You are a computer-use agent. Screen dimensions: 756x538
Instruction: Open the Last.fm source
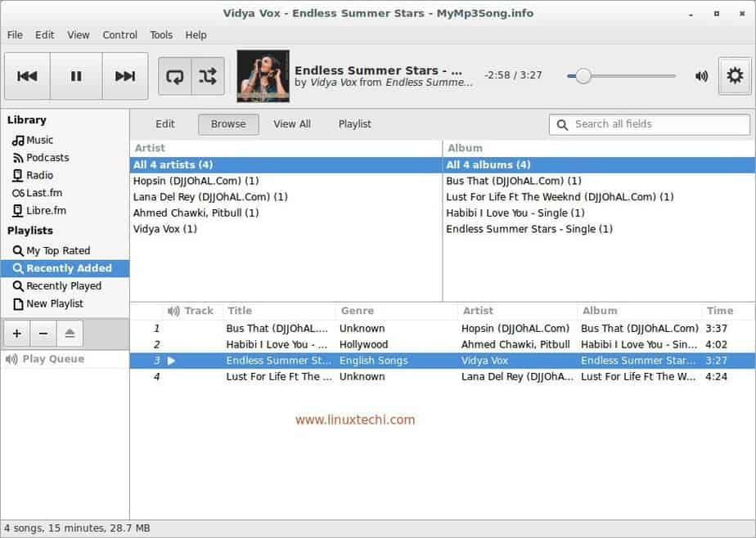point(51,193)
